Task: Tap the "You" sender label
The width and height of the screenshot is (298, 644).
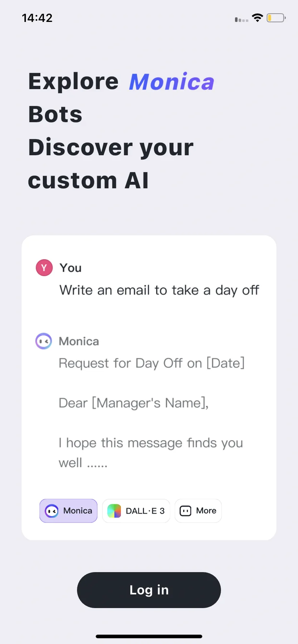Action: tap(71, 268)
